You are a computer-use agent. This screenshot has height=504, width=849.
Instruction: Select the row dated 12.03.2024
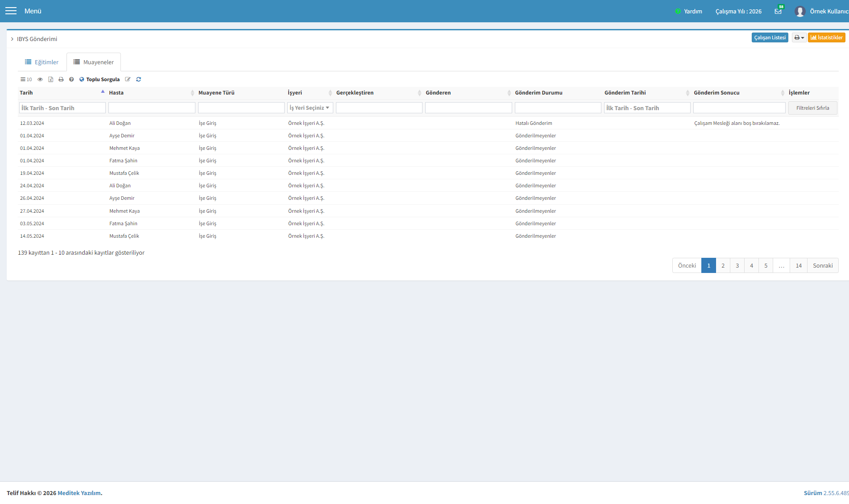coord(428,123)
